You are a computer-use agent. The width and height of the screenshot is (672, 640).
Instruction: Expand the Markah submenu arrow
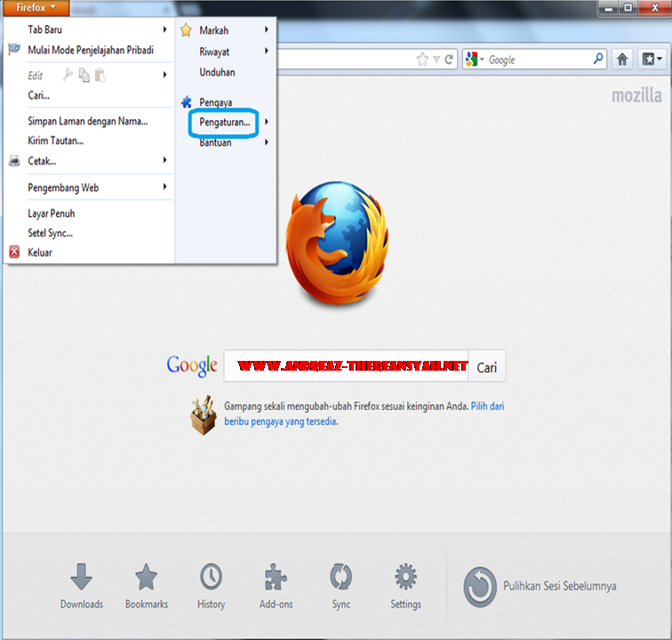coord(267,29)
